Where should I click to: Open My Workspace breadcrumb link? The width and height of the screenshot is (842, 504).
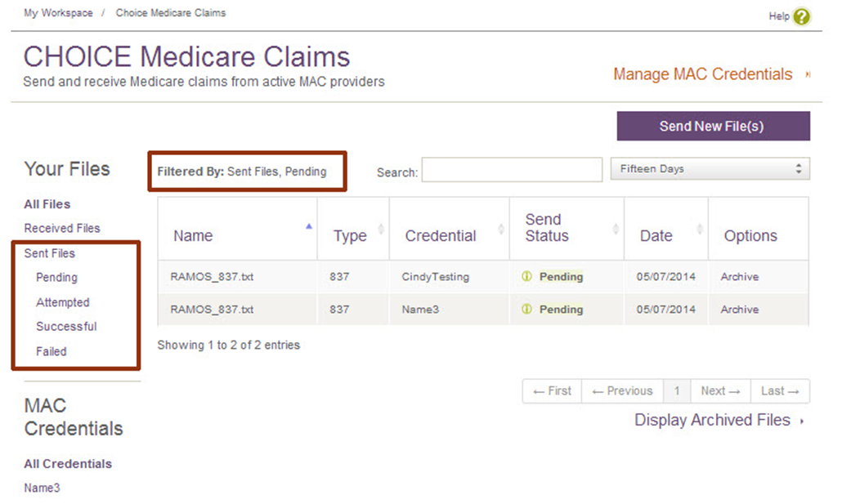tap(58, 13)
